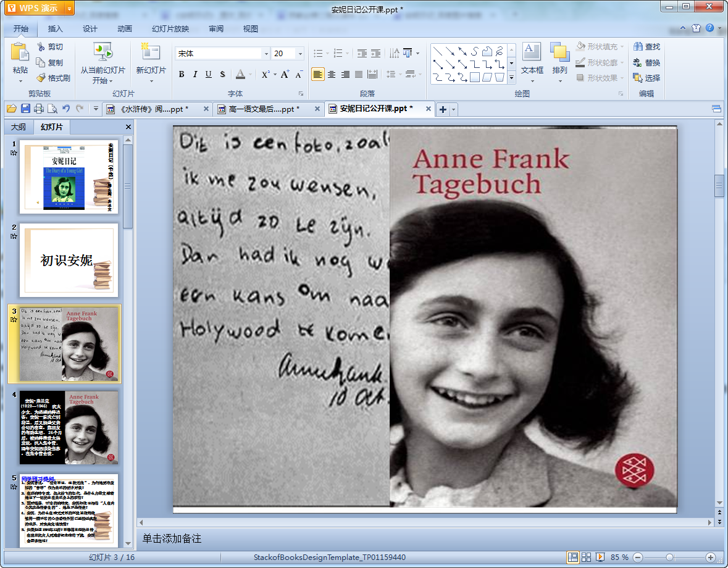Switch to 大纲 outline pane tab

tap(19, 127)
